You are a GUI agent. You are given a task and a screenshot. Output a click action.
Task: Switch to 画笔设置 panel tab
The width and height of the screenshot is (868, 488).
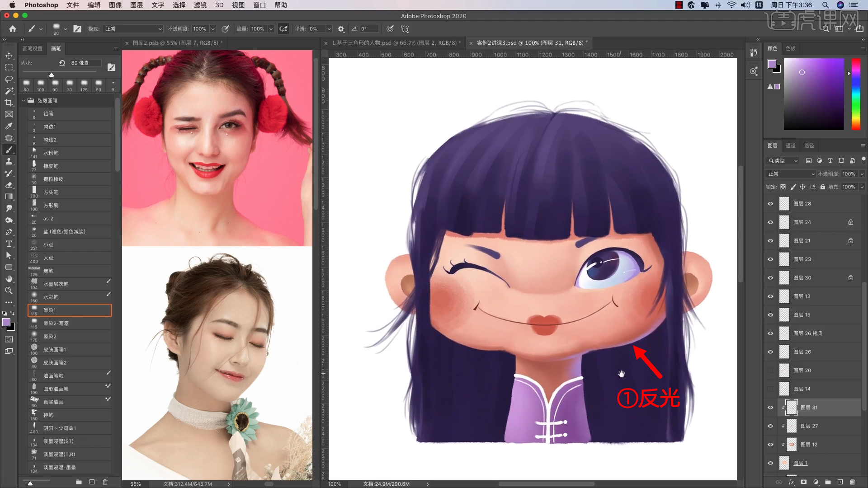click(33, 48)
